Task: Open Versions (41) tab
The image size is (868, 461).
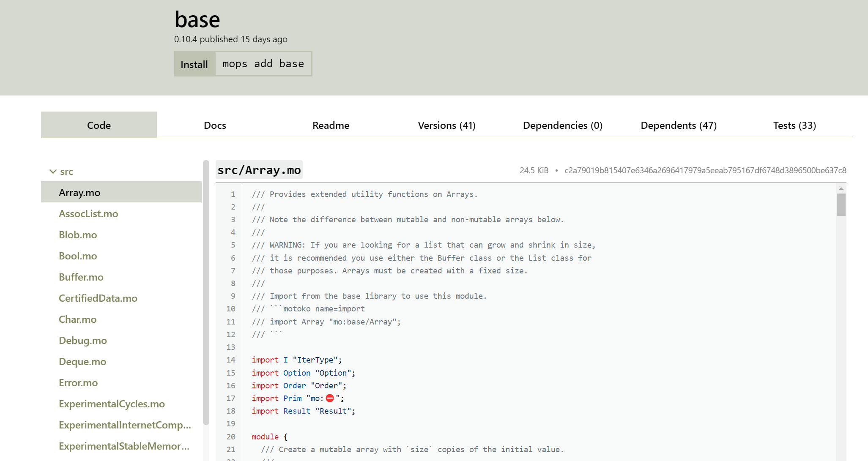Action: pyautogui.click(x=446, y=125)
